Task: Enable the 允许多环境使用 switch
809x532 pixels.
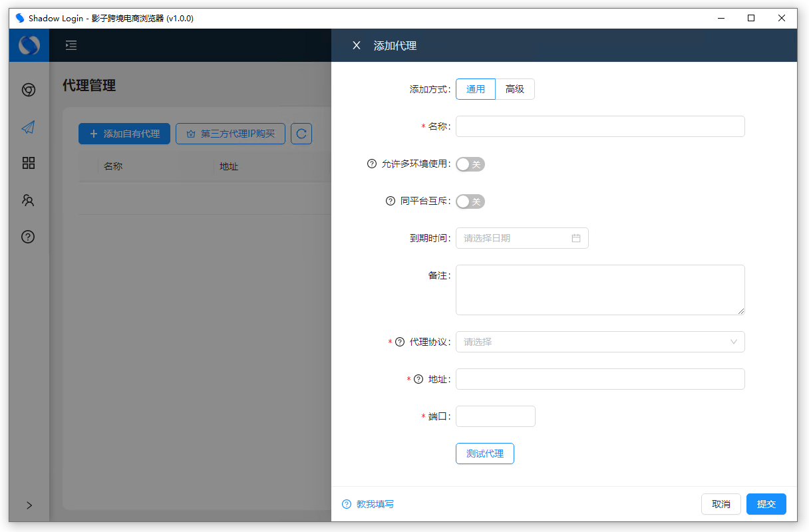Action: point(470,164)
